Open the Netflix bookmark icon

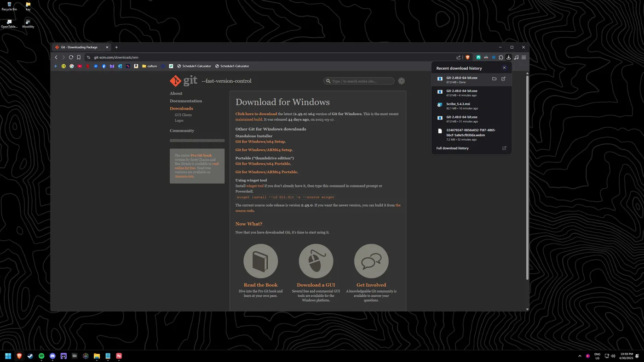(x=88, y=66)
